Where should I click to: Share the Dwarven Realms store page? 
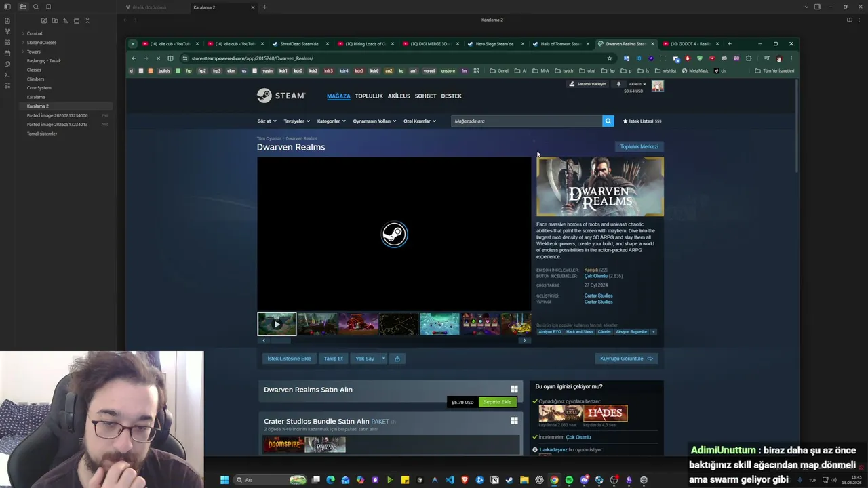(397, 359)
